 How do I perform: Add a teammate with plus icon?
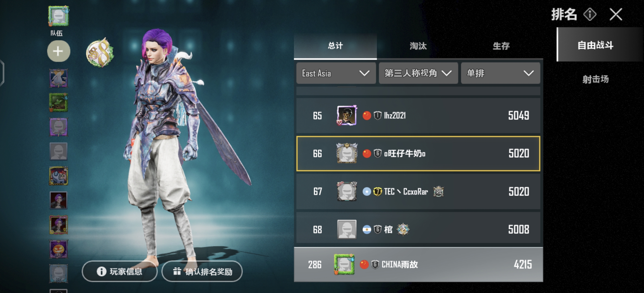(x=59, y=51)
